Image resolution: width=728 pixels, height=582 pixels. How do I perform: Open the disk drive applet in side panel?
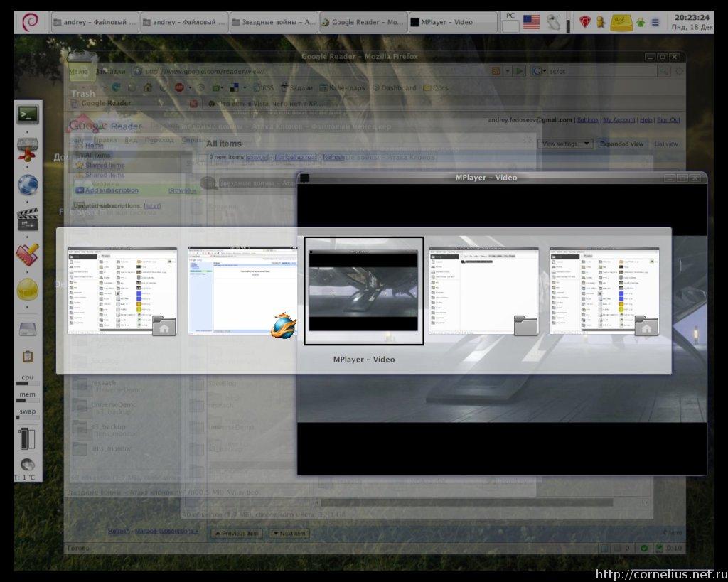click(28, 329)
